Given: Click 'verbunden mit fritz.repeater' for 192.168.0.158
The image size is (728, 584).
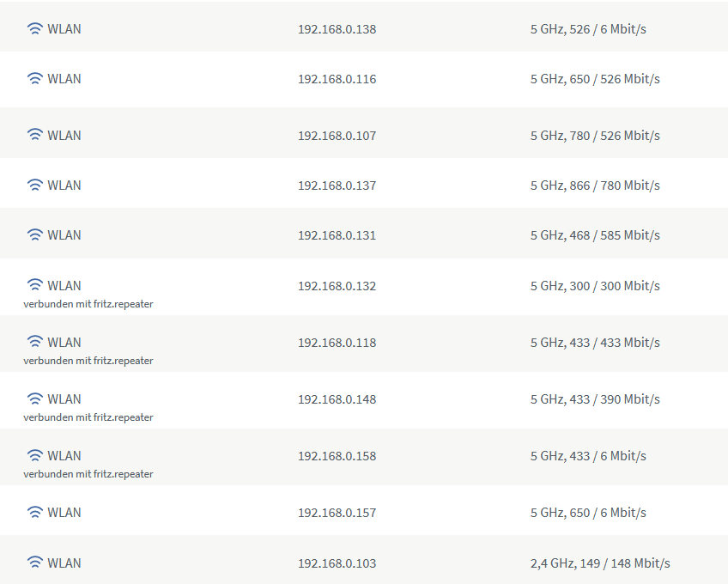Looking at the screenshot, I should (x=88, y=474).
